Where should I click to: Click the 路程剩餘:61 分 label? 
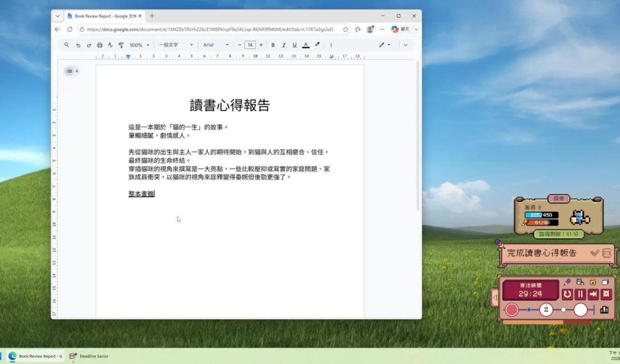click(x=558, y=234)
